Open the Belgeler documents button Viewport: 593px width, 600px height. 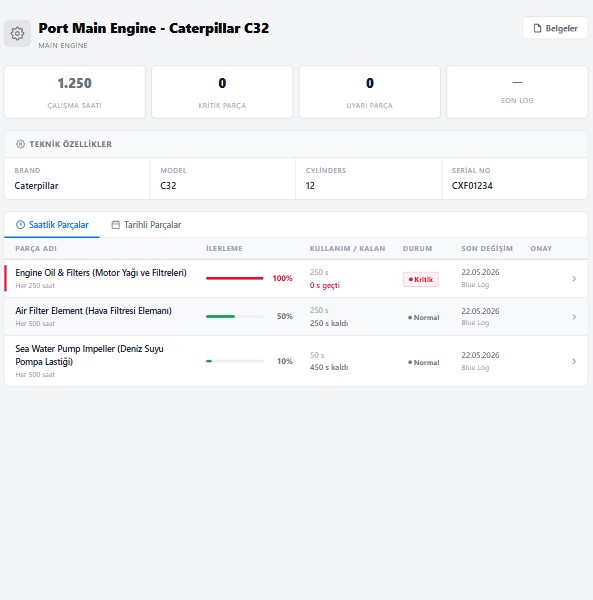coord(555,28)
